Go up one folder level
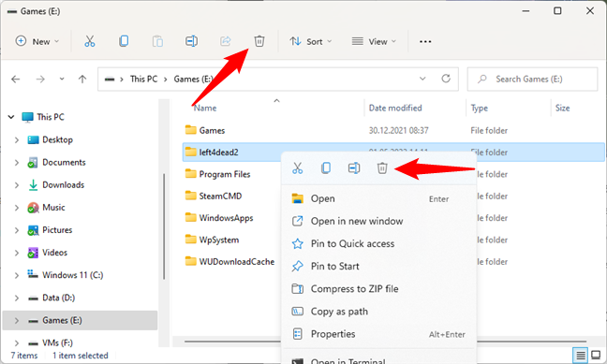 (82, 80)
